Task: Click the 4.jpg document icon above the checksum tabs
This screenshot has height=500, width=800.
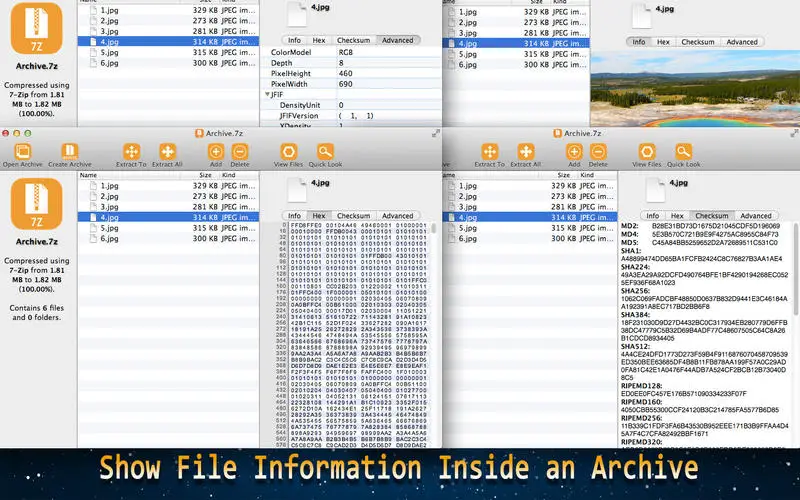Action: coord(655,189)
